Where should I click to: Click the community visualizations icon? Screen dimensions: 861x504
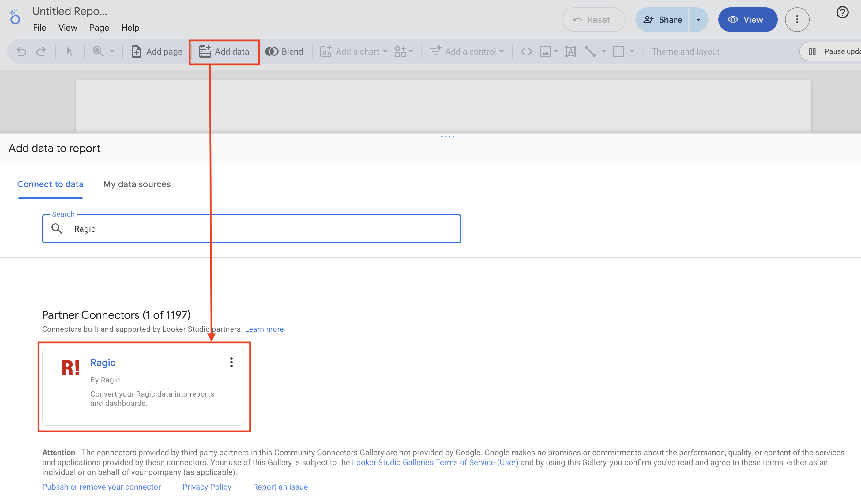(x=400, y=52)
